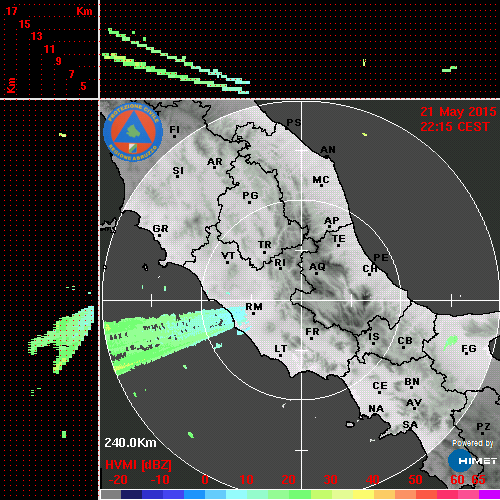The height and width of the screenshot is (500, 500).
Task: Click the small green echo left of FG
Action: (450, 343)
